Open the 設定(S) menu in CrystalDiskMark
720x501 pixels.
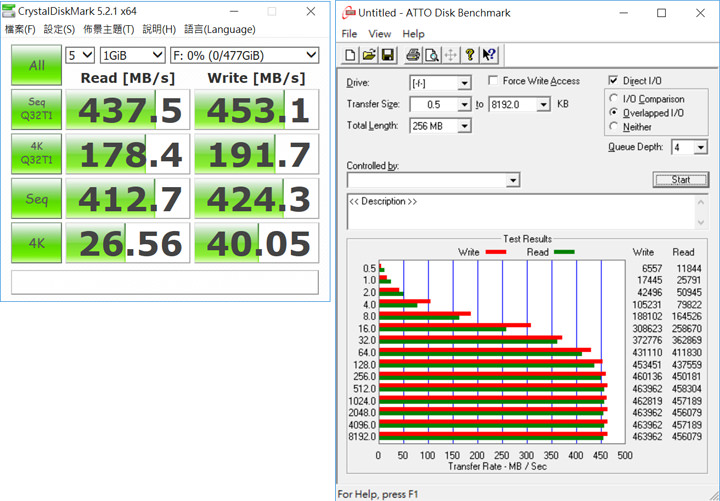coord(59,29)
